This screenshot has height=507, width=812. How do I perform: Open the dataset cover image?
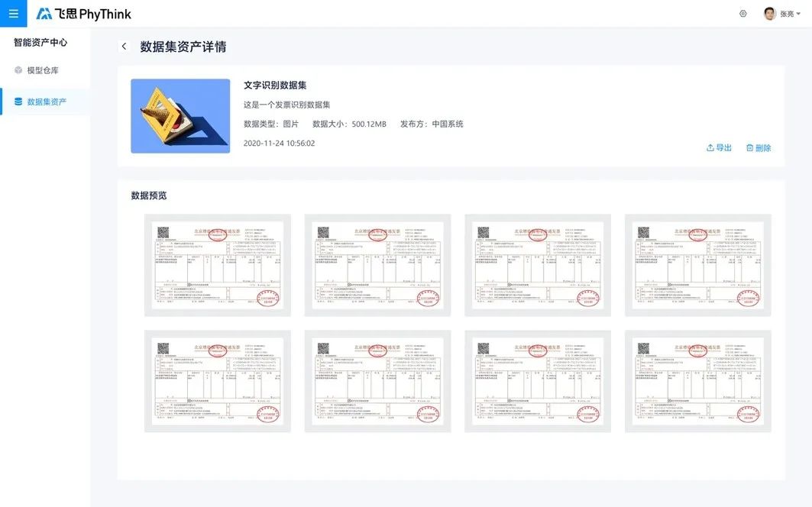(180, 116)
